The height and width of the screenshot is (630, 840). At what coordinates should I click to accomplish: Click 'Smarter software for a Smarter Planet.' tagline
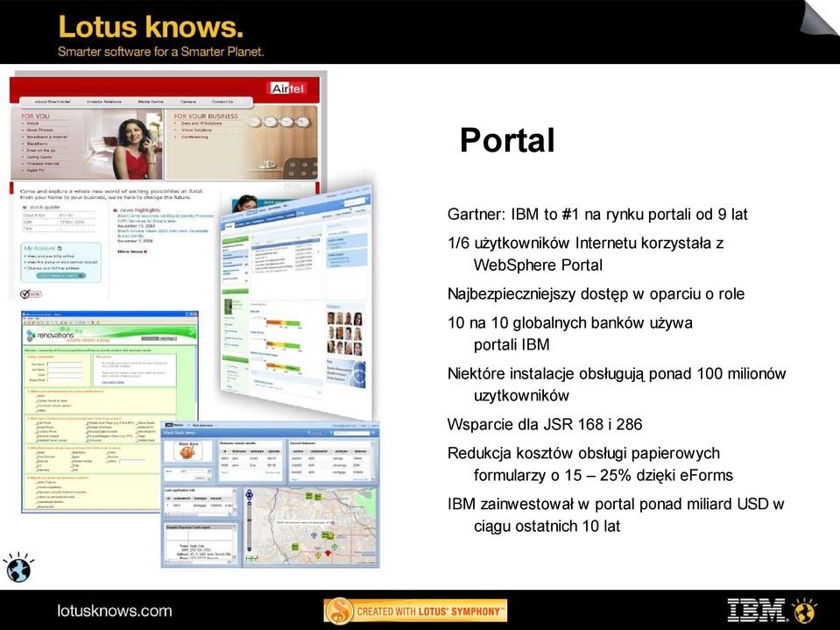[x=160, y=52]
